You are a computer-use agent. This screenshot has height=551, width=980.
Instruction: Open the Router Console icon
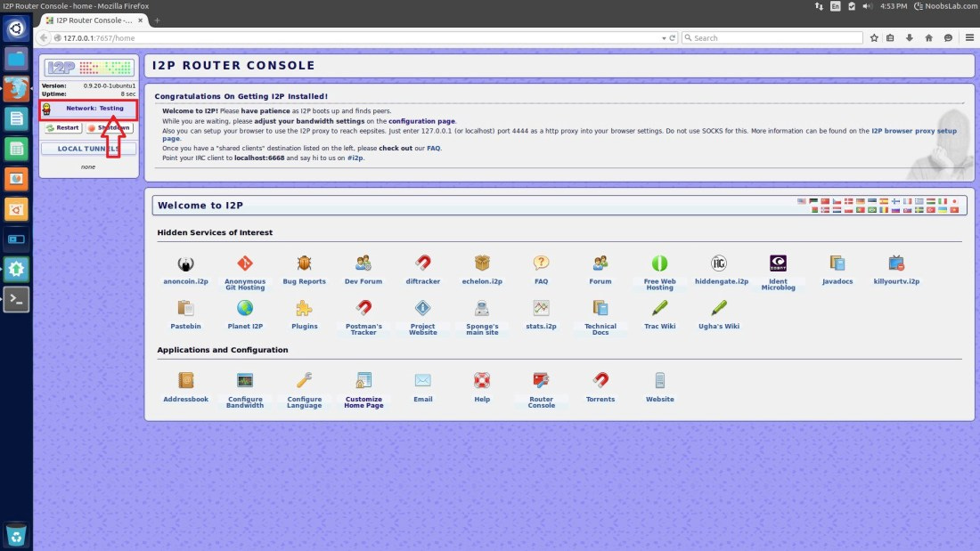tap(542, 381)
